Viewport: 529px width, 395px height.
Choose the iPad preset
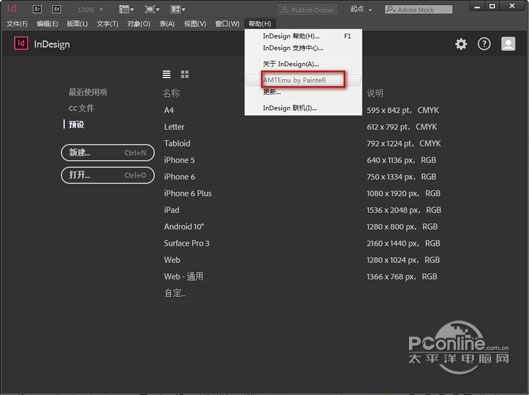171,210
